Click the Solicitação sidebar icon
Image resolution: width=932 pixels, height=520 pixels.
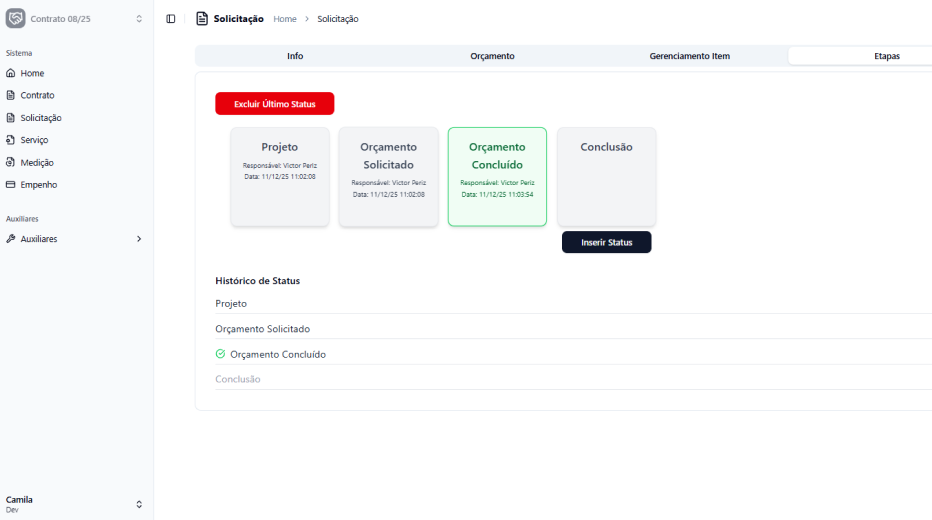[11, 118]
